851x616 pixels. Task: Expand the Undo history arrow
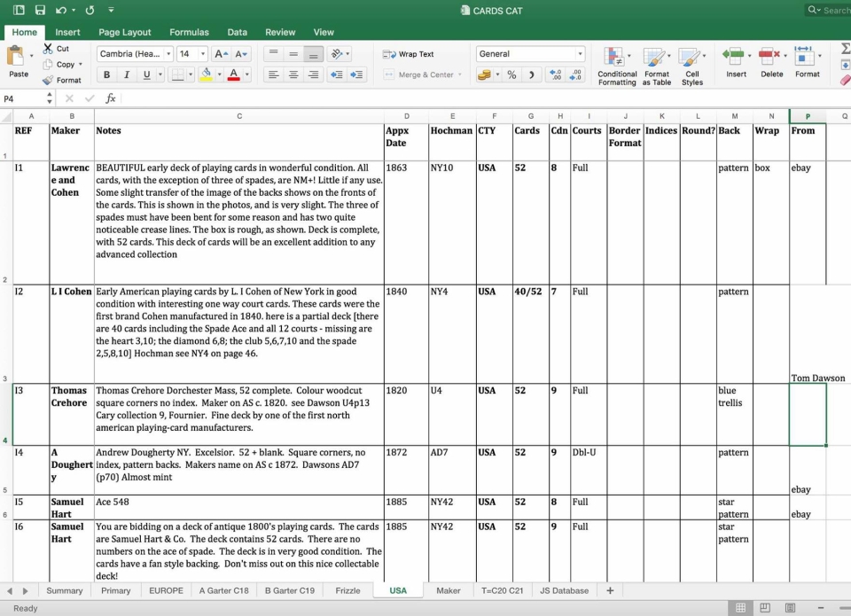coord(74,10)
